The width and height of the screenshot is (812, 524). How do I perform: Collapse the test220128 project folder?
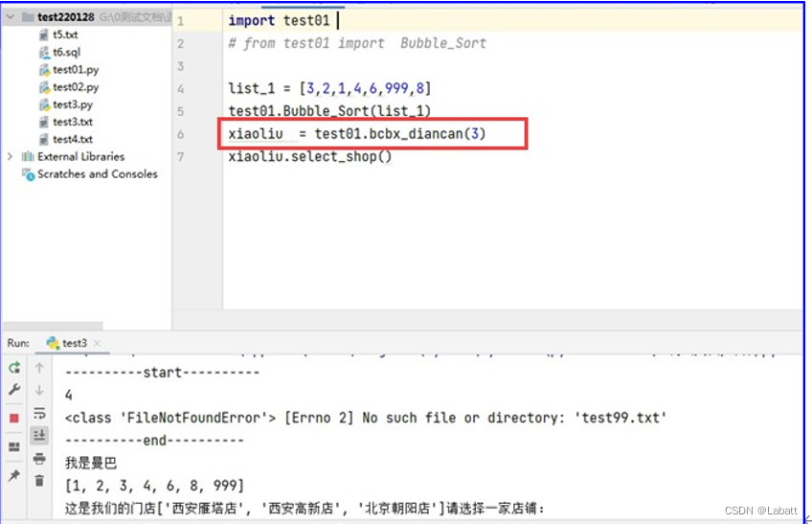tap(10, 17)
